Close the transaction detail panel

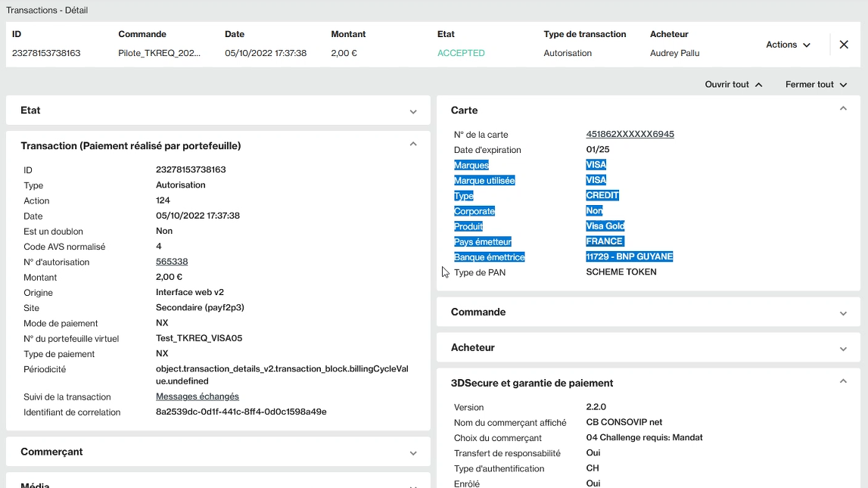pyautogui.click(x=844, y=45)
